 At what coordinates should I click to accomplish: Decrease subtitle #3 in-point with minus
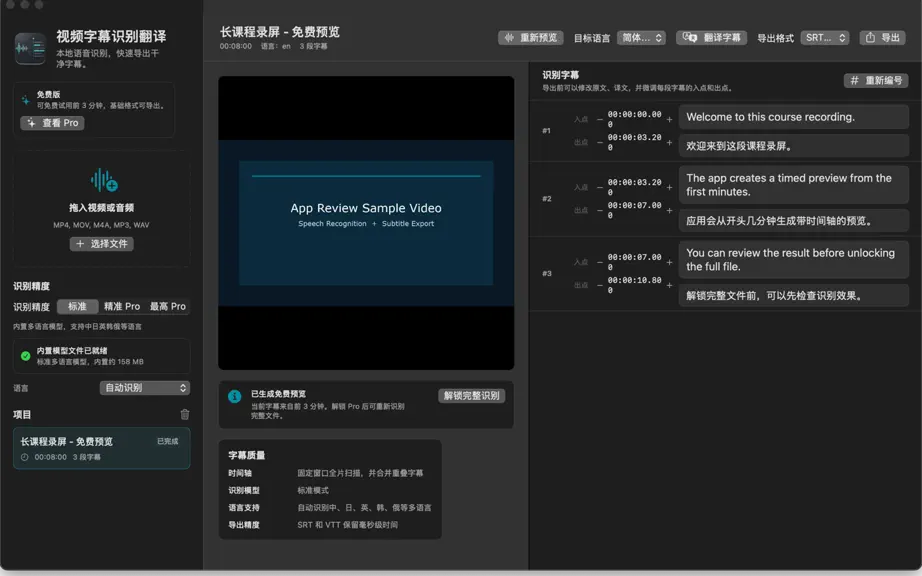coord(600,262)
